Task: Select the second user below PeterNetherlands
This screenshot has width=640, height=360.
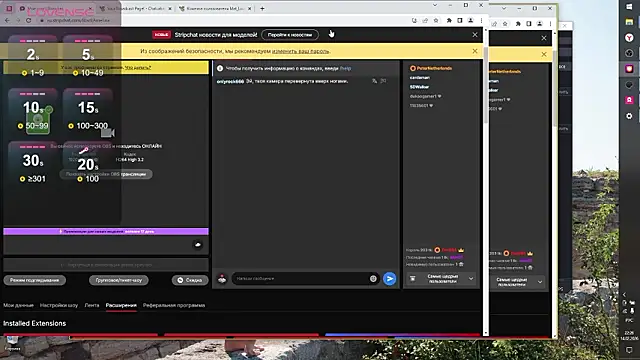Action: pos(420,78)
